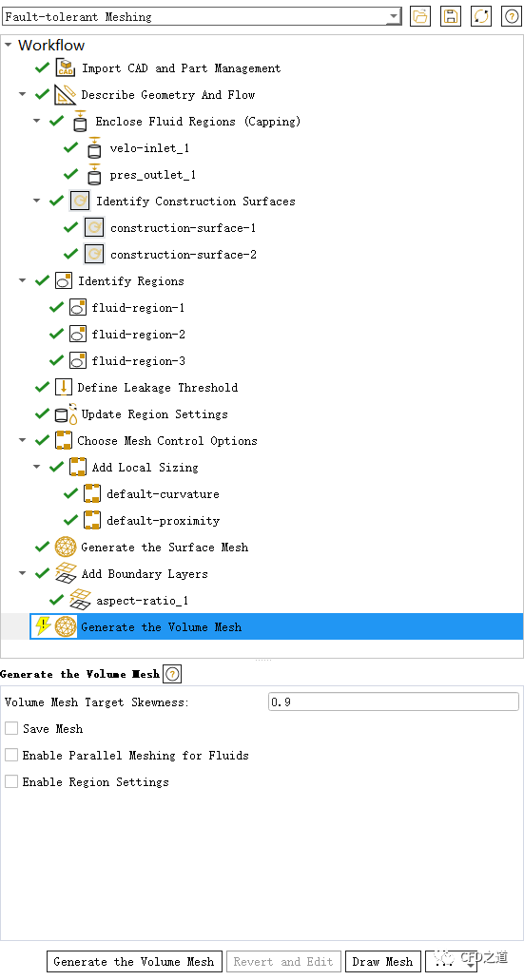524x980 pixels.
Task: Collapse the Describe Geometry And Flow node
Action: (23, 94)
